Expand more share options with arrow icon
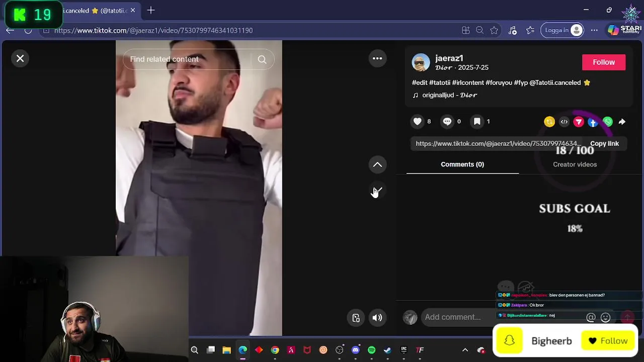 pos(622,122)
